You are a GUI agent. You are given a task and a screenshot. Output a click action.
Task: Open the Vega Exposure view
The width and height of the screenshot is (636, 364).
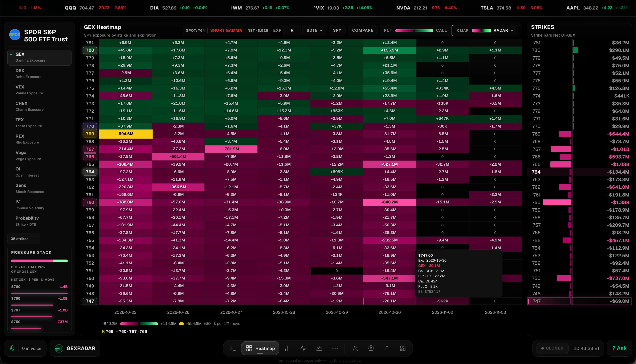(39, 156)
